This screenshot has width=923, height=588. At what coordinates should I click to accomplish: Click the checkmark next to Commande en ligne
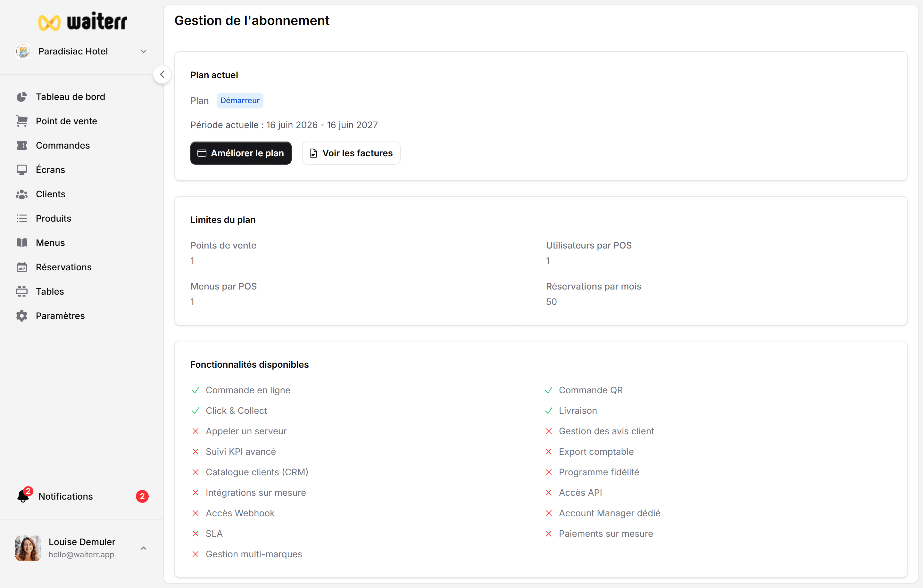coord(195,390)
